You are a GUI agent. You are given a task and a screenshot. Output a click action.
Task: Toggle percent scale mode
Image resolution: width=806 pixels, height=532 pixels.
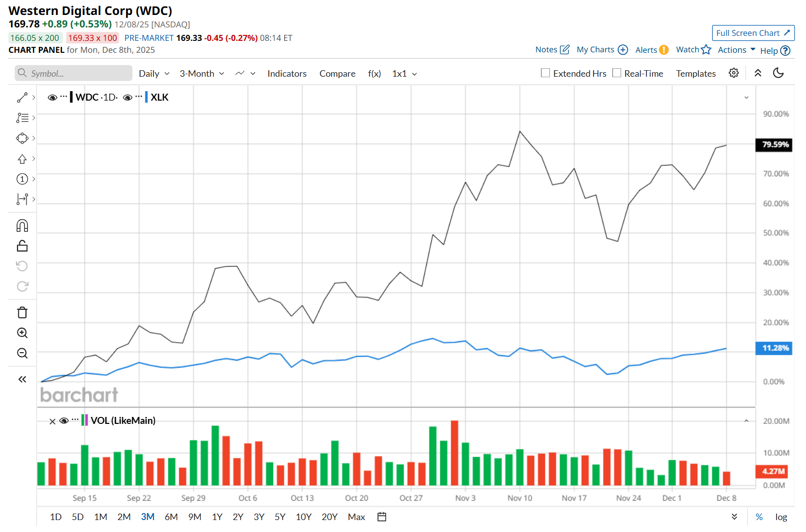coord(759,517)
